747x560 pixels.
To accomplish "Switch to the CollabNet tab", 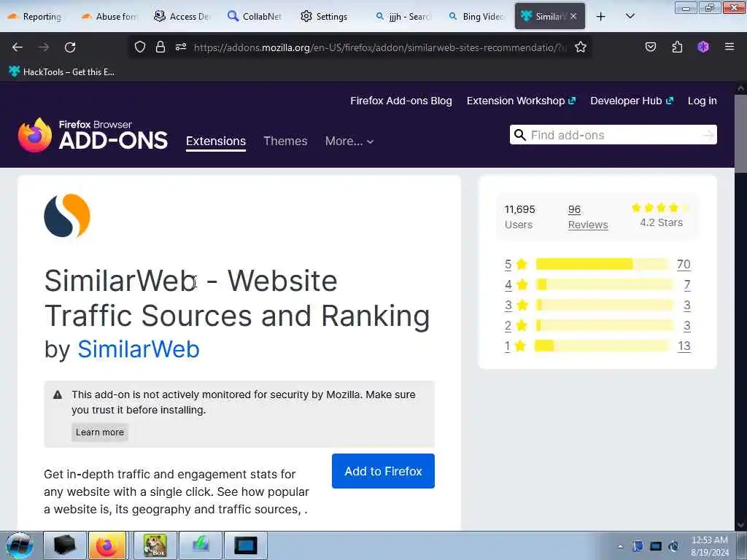I will point(255,16).
